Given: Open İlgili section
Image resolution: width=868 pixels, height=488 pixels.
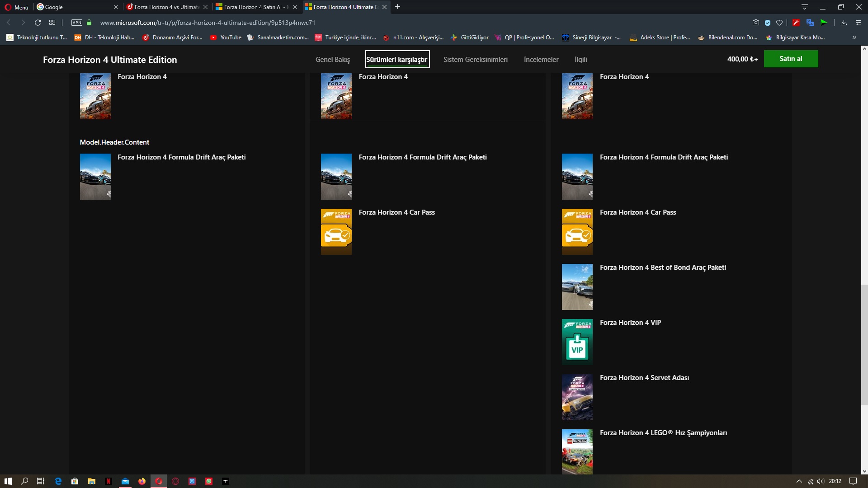Looking at the screenshot, I should coord(580,59).
